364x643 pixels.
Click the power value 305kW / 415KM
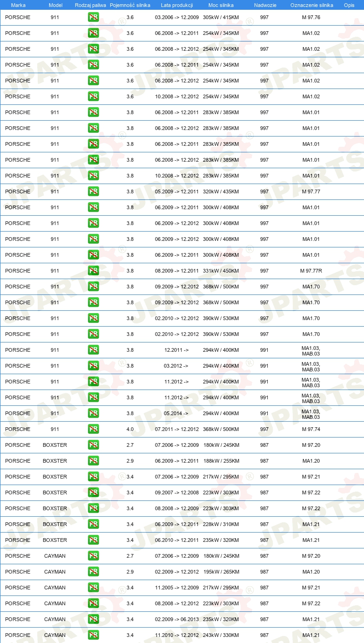click(x=221, y=17)
